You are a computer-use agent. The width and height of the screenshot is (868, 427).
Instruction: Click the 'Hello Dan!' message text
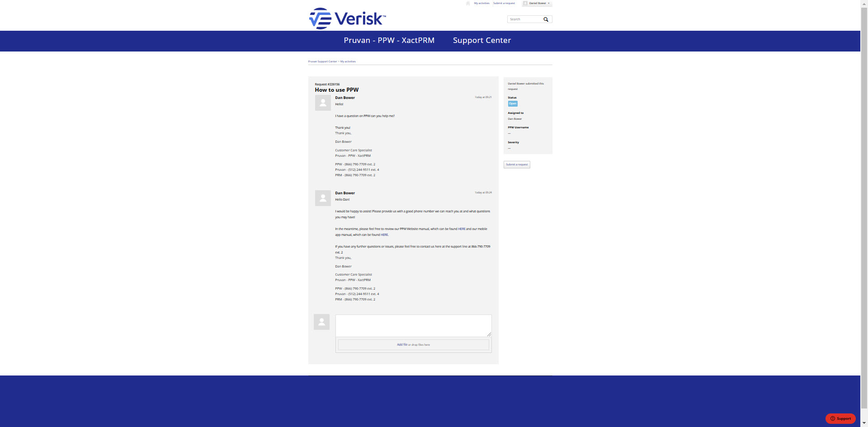tap(342, 200)
